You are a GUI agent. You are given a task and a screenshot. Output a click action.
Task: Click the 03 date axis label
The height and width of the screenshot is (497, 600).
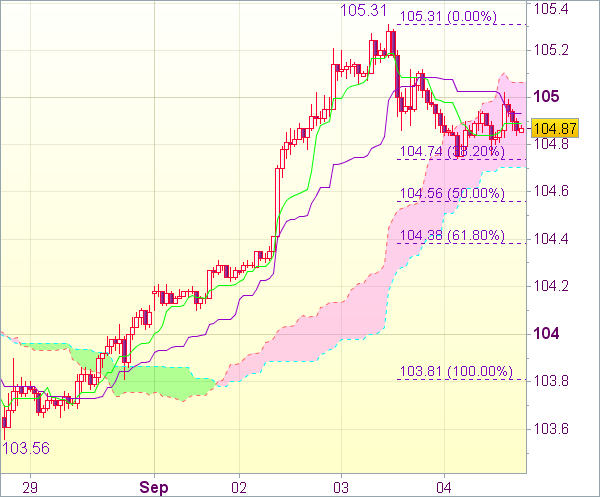coord(341,488)
